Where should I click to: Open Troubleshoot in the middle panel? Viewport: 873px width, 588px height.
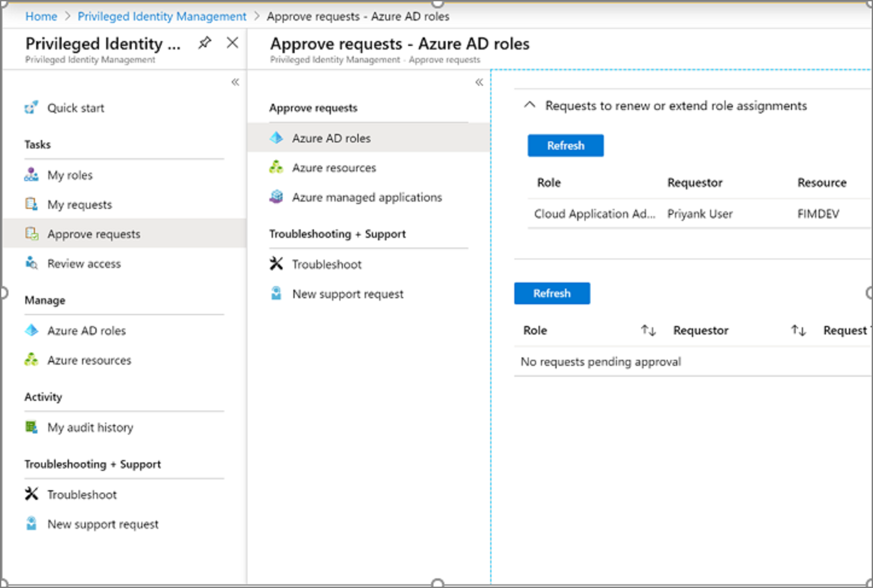click(327, 264)
